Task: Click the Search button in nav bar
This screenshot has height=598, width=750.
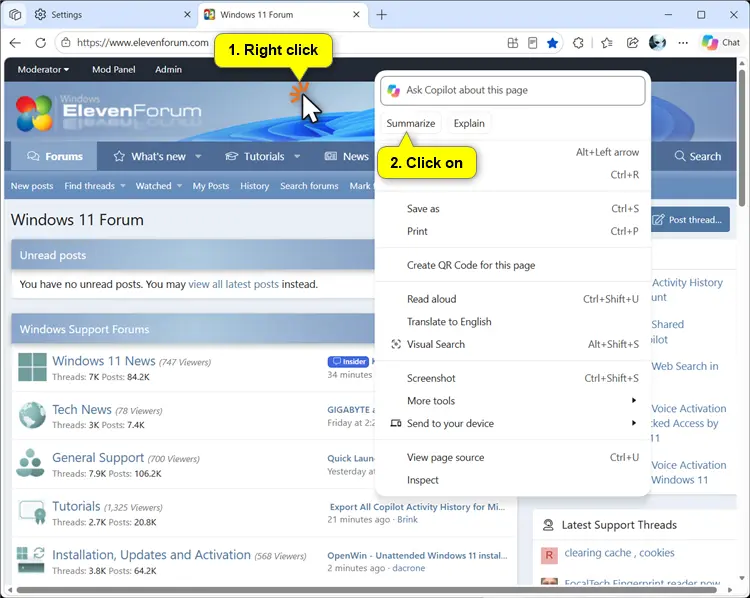Action: click(x=698, y=156)
